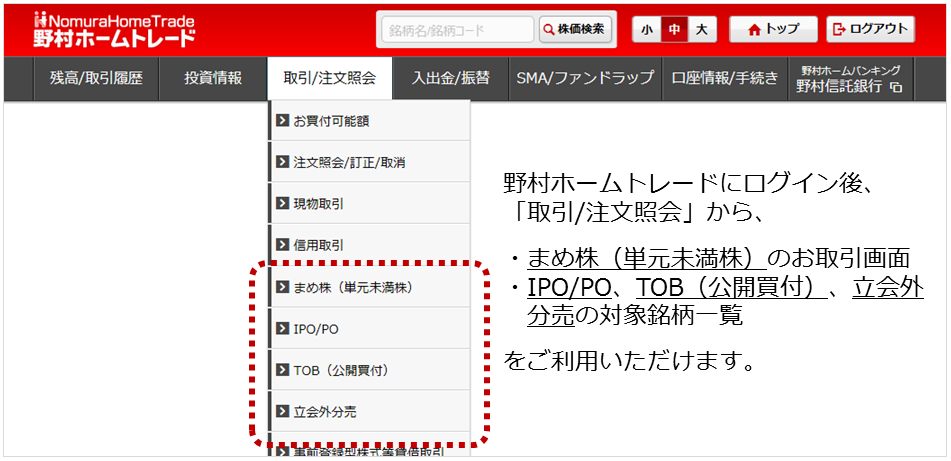The image size is (951, 461).
Task: Click the Nomura Home Trade logo
Action: [115, 29]
